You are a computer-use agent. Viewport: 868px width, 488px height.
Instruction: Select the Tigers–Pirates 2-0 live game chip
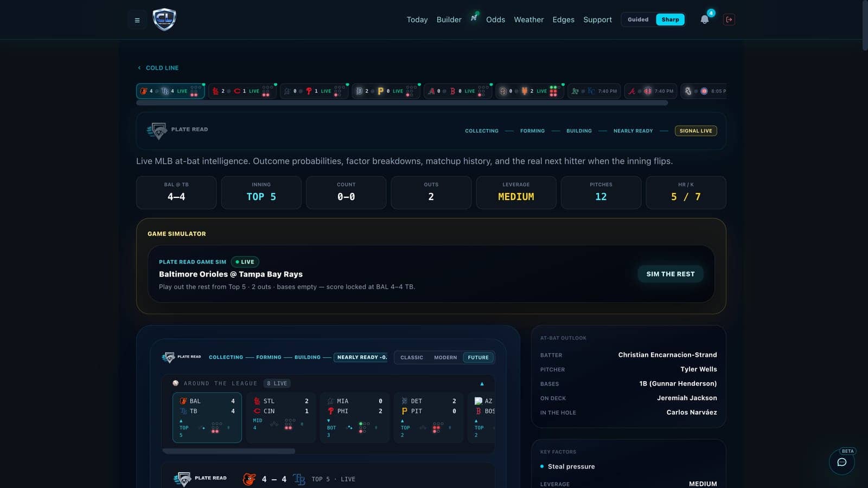pos(386,91)
